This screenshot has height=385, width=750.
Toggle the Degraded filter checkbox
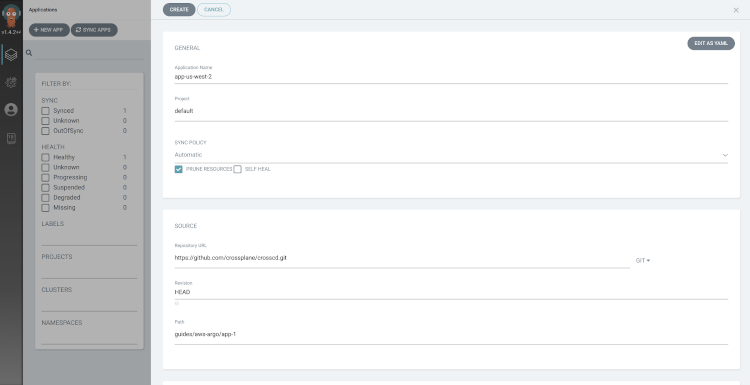45,198
